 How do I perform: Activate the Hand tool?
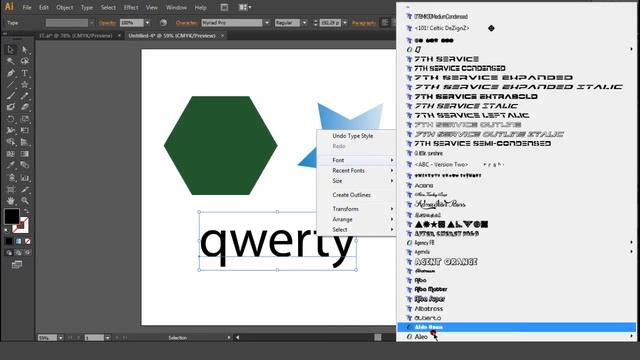11,201
